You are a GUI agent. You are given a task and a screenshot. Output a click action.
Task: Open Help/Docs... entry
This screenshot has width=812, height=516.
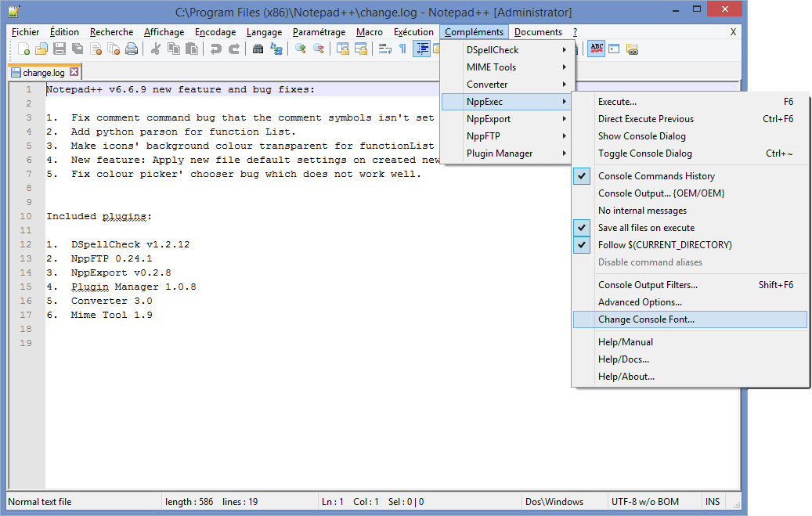690,359
